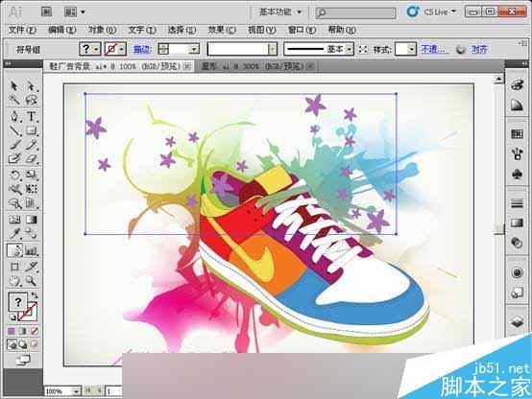This screenshot has height=399, width=532.
Task: Enable Draw Behind mode
Action: 23,344
